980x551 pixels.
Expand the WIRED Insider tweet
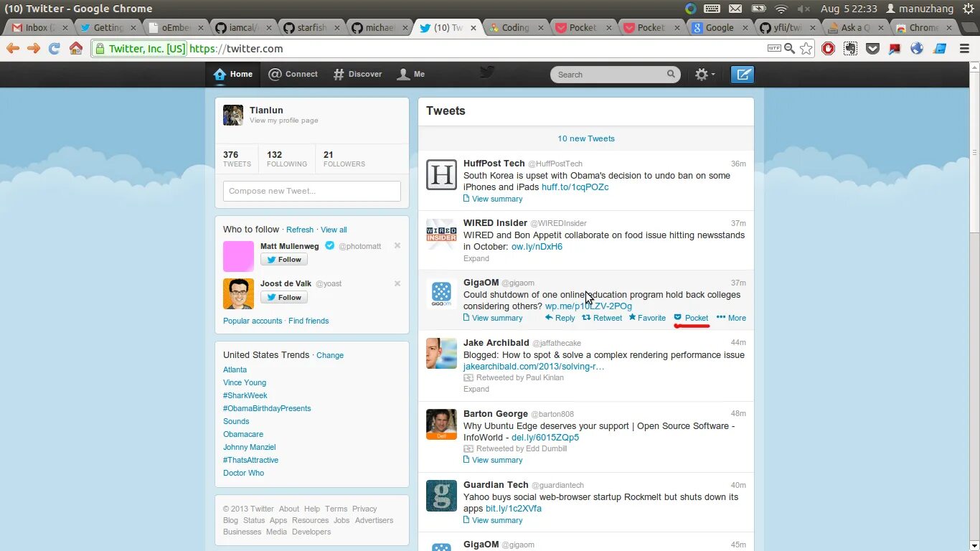[x=476, y=258]
